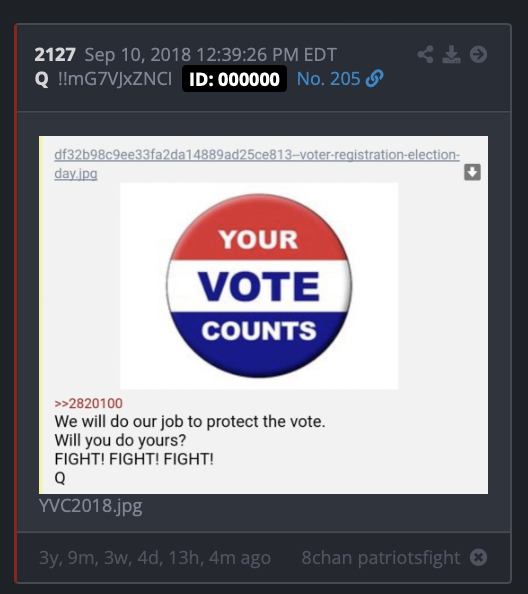Click the elapsed time ago text
The image size is (528, 594).
(x=155, y=558)
